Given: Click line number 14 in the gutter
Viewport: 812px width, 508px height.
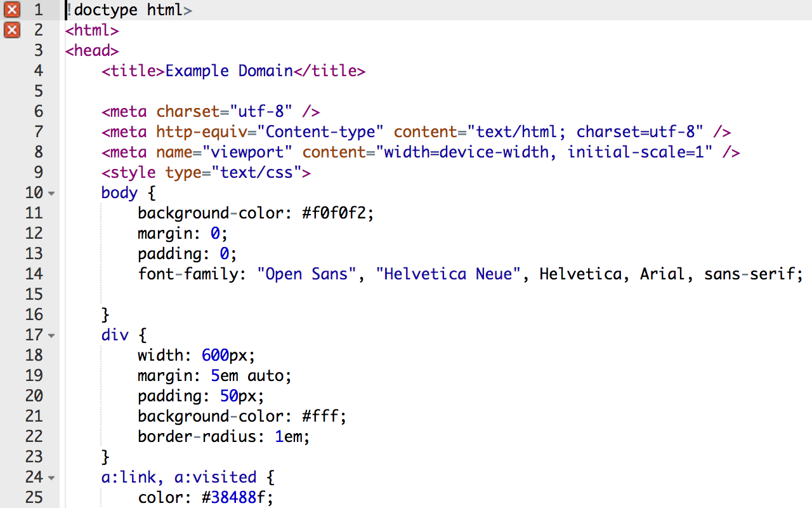Looking at the screenshot, I should 34,274.
